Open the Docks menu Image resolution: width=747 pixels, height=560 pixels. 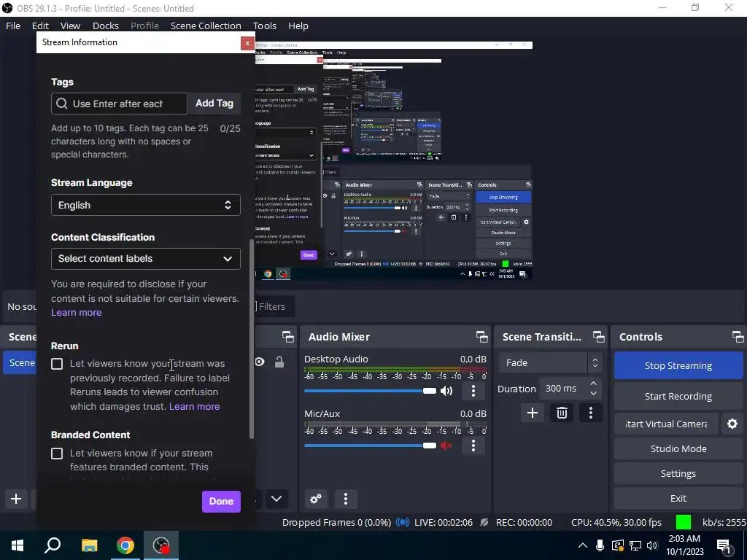pos(106,26)
